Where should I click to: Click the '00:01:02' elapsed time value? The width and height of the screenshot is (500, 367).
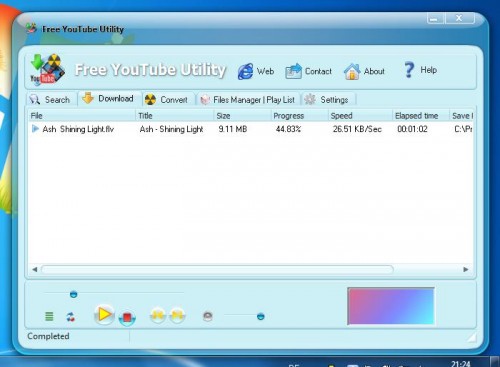pyautogui.click(x=412, y=129)
